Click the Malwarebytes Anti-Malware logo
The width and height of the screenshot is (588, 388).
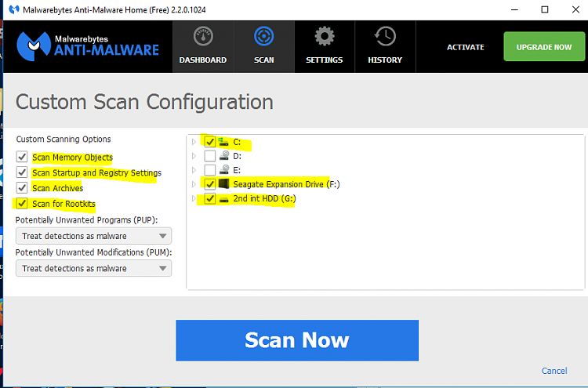88,46
